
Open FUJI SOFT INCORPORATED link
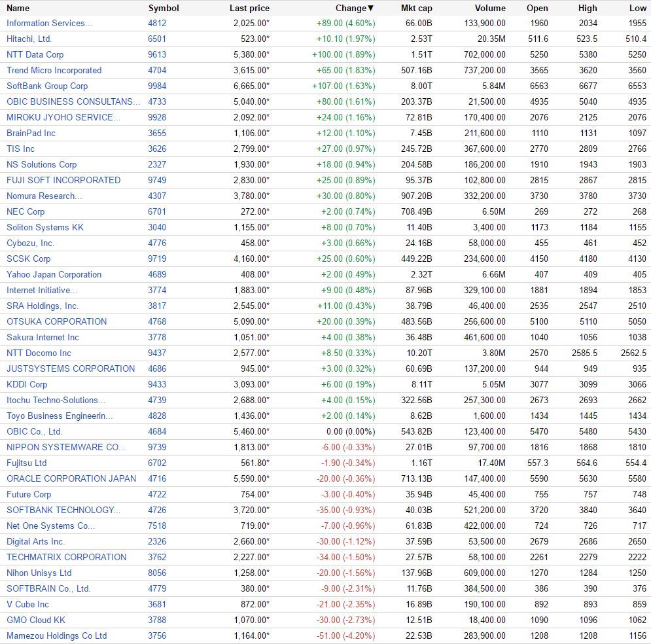coord(63,180)
